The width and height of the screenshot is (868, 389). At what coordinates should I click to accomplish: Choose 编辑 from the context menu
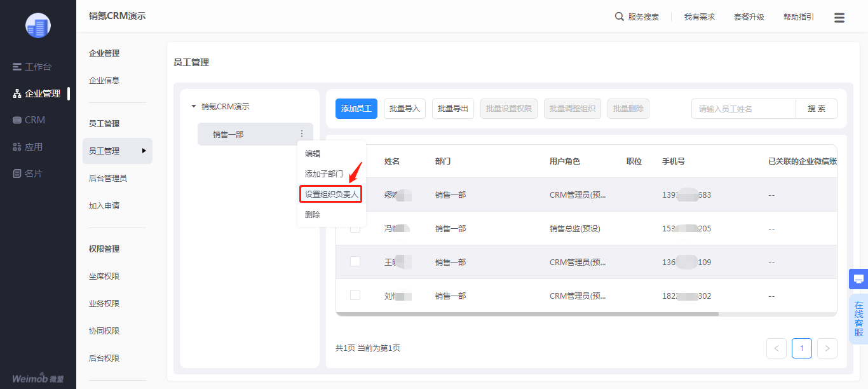pos(313,154)
